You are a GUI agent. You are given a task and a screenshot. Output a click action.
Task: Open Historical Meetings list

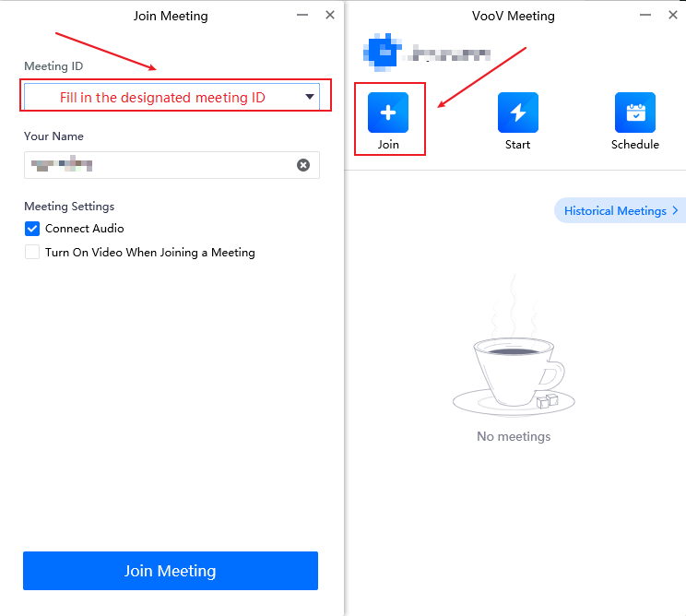[x=621, y=211]
